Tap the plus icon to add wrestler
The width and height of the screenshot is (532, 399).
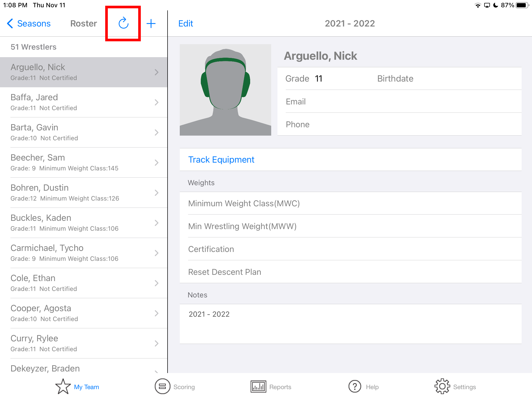click(x=151, y=23)
